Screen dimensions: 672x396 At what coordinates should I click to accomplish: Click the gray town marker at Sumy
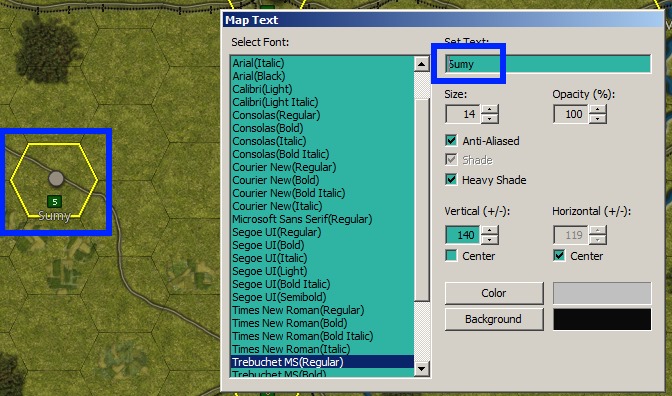56,179
